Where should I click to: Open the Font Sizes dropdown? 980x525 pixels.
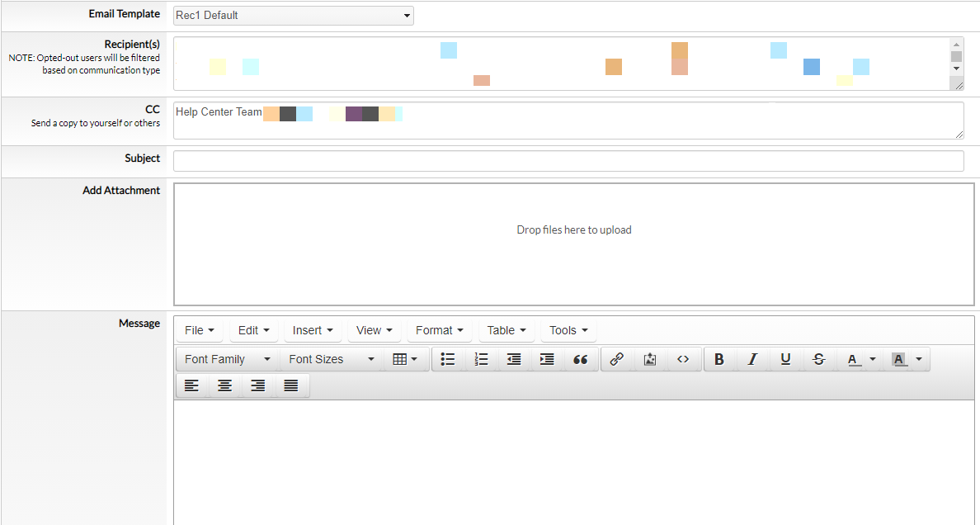pyautogui.click(x=332, y=359)
